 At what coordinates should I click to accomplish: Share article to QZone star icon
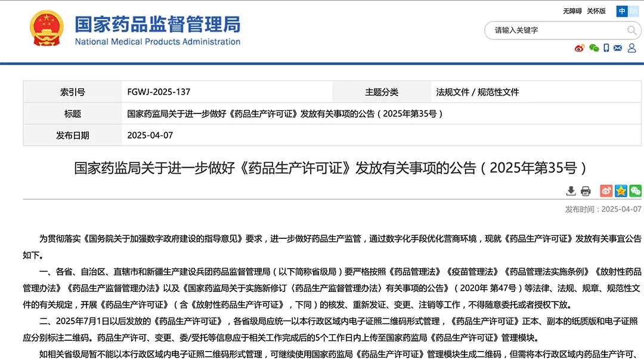[x=621, y=191]
